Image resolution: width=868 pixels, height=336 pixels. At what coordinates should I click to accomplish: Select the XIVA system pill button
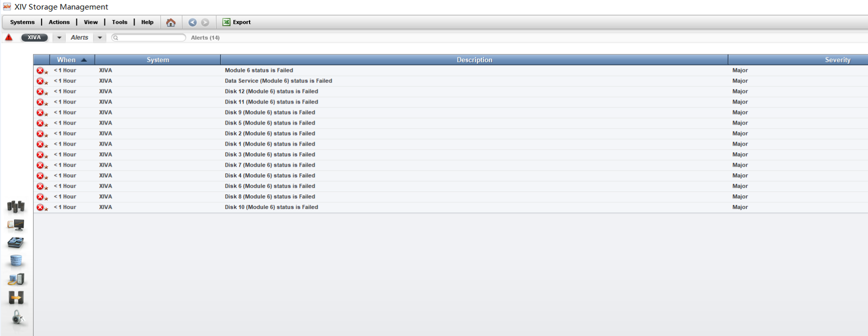click(34, 38)
